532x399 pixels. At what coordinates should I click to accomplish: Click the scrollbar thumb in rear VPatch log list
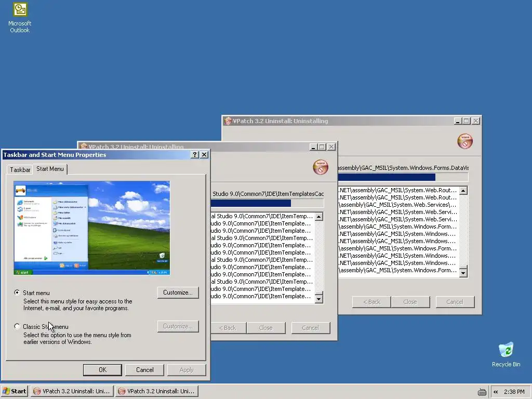click(x=463, y=267)
